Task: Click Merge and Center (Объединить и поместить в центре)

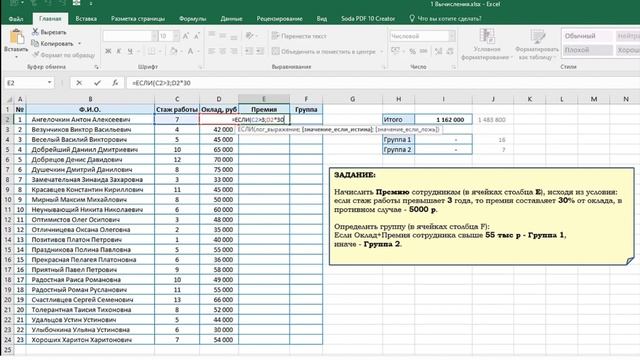Action: (x=324, y=51)
